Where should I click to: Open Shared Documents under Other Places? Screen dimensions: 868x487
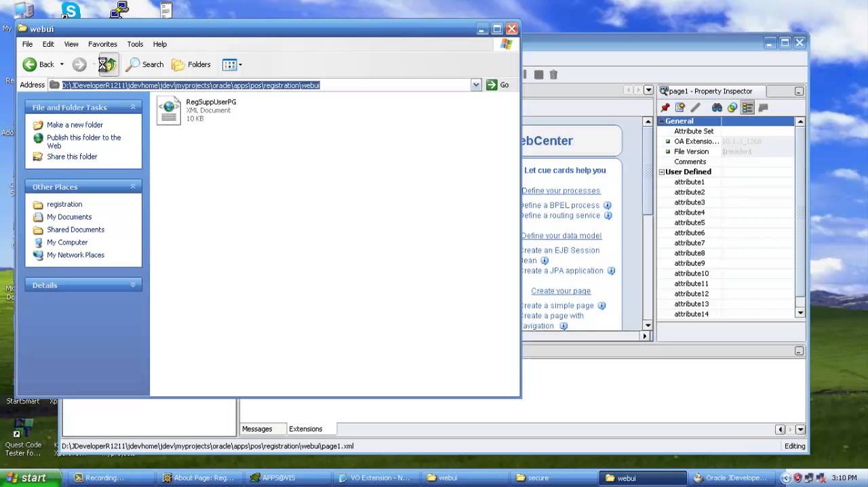click(75, 230)
